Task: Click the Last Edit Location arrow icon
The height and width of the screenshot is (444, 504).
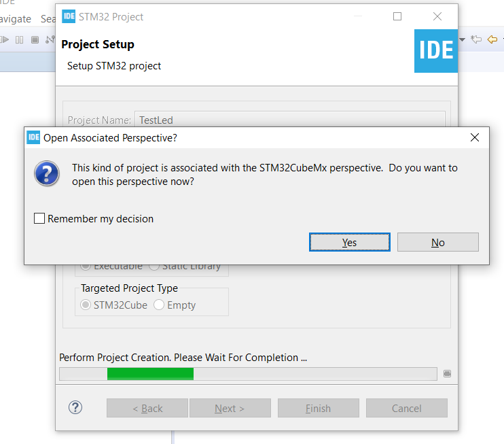Action: 476,39
